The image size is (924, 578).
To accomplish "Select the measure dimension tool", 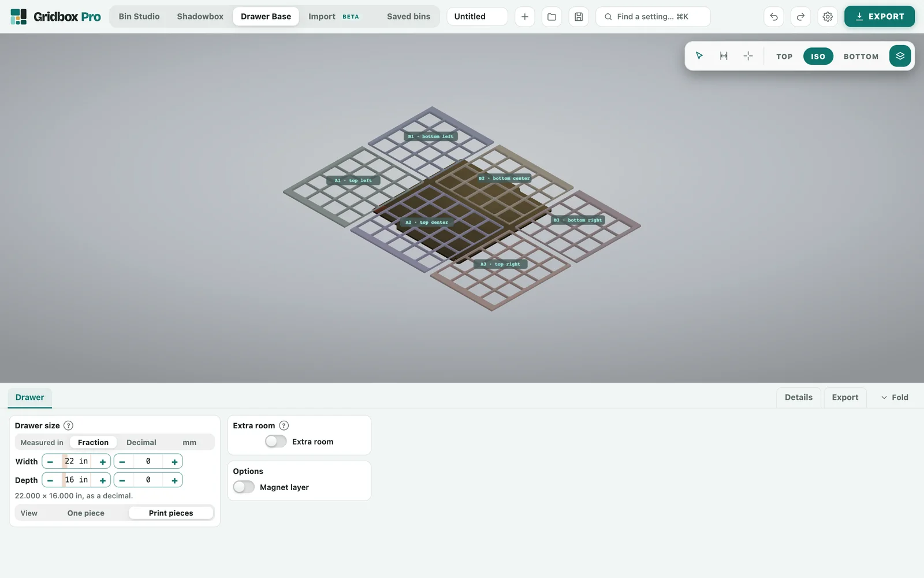I will coord(724,56).
